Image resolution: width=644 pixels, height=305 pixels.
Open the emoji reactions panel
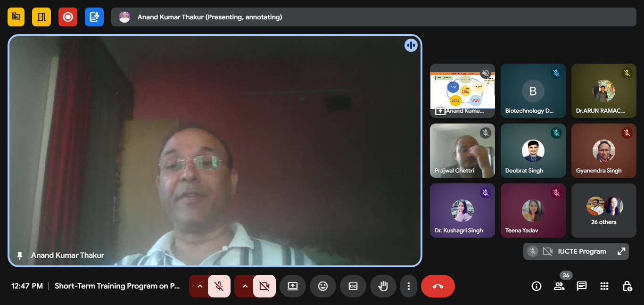[323, 286]
